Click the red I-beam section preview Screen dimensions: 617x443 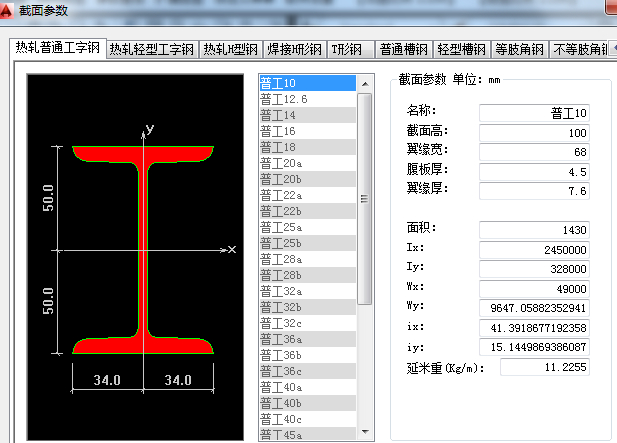pyautogui.click(x=143, y=250)
